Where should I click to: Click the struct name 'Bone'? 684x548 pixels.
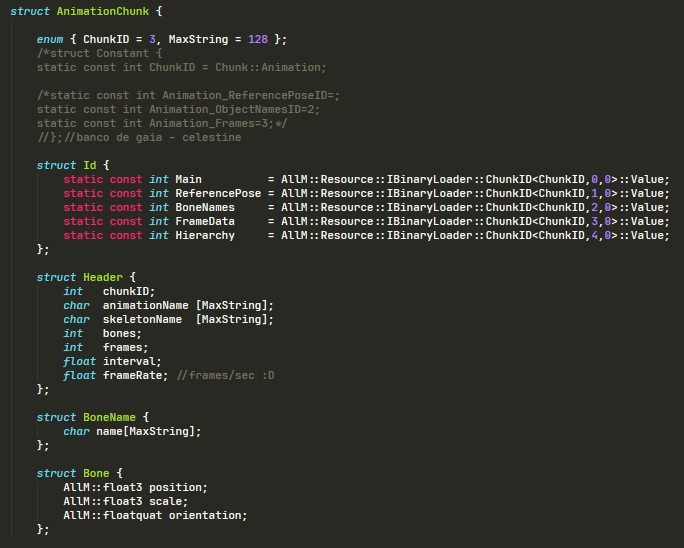pos(96,472)
